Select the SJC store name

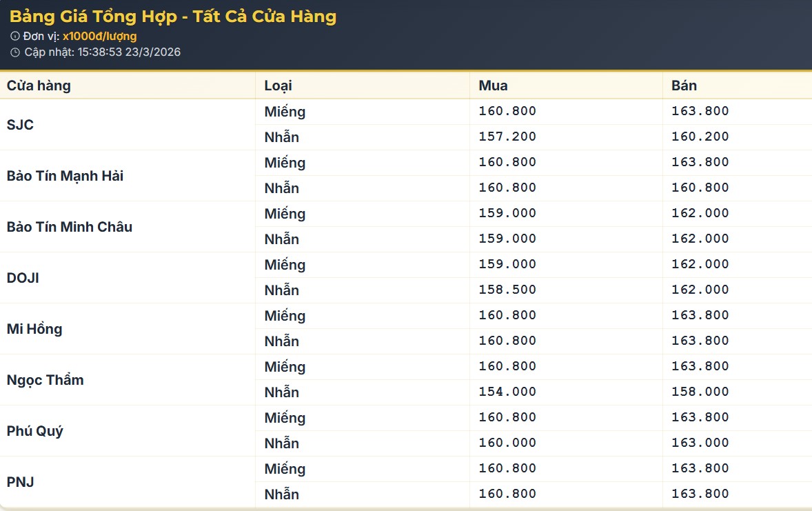pos(20,125)
